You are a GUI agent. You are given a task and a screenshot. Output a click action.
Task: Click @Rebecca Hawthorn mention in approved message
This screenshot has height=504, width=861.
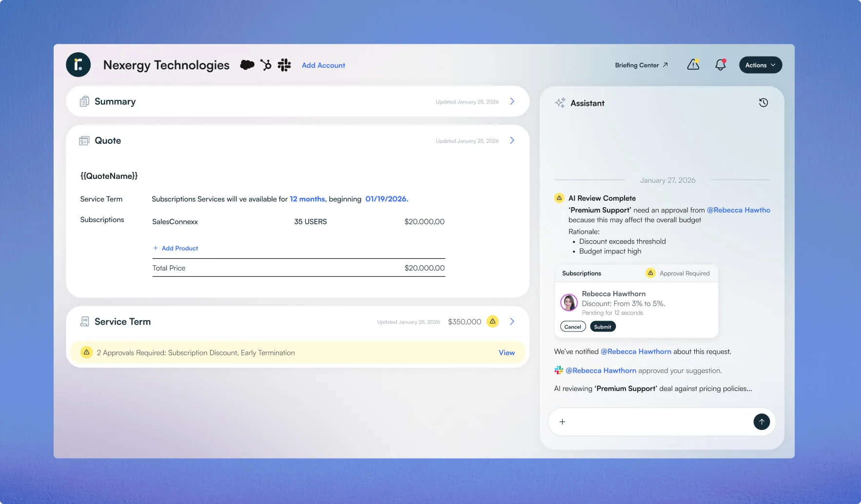[x=601, y=370]
